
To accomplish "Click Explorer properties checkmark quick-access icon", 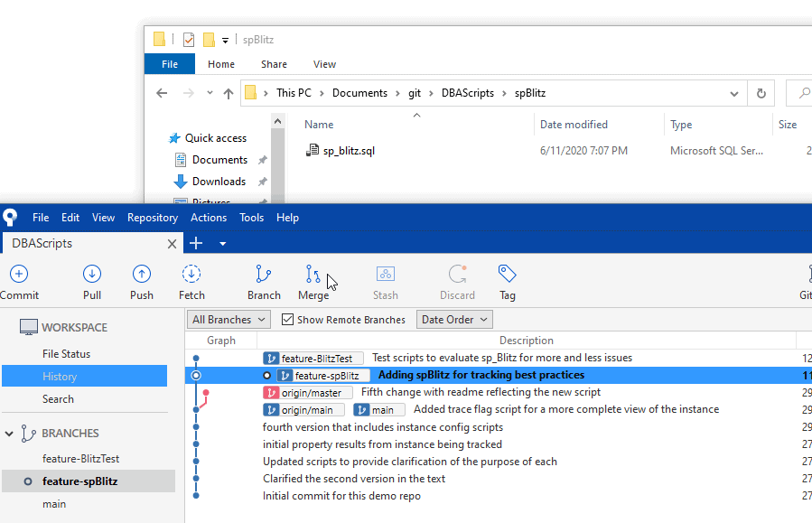I will click(x=189, y=40).
